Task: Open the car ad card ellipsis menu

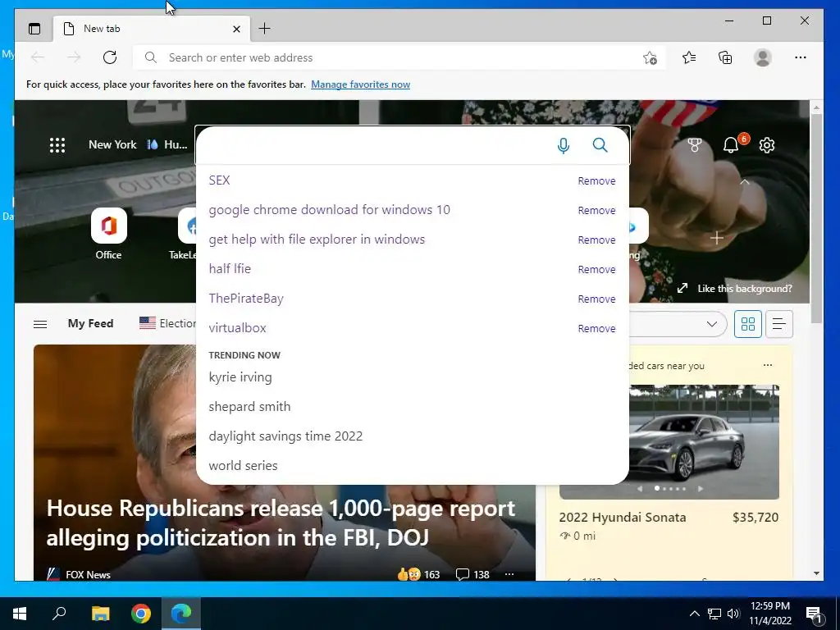Action: pyautogui.click(x=768, y=365)
